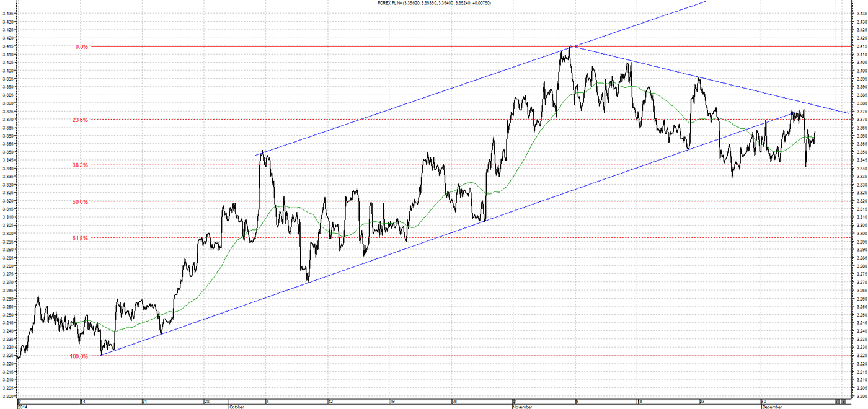
Task: Click the 3.200 price on the right axis
Action: pyautogui.click(x=861, y=396)
